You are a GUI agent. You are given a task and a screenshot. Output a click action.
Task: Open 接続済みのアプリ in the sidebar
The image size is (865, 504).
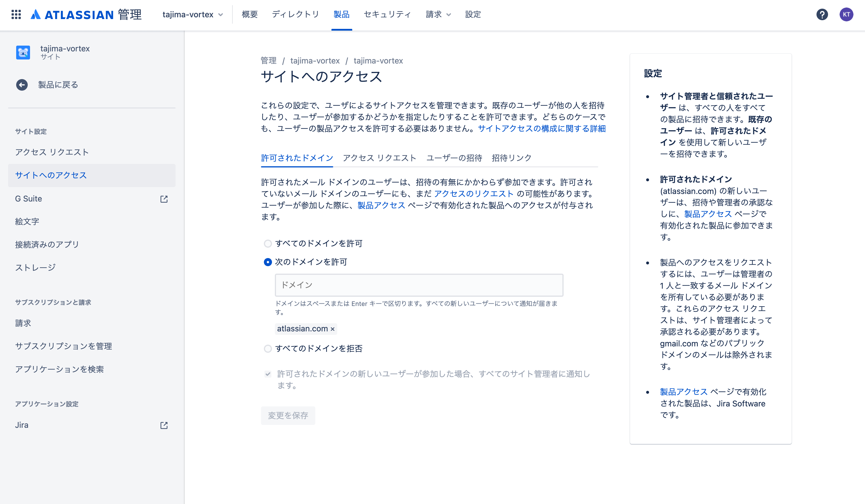point(92,244)
